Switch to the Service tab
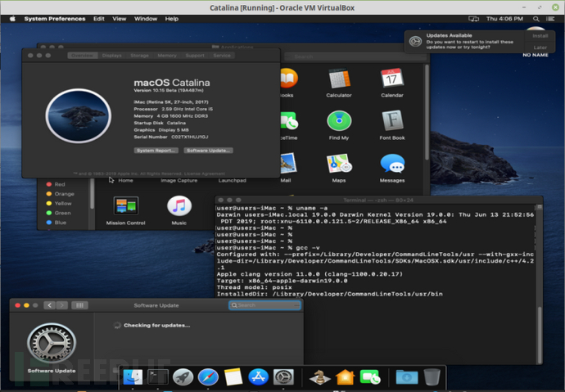Viewport: 565px width, 392px height. coord(222,56)
